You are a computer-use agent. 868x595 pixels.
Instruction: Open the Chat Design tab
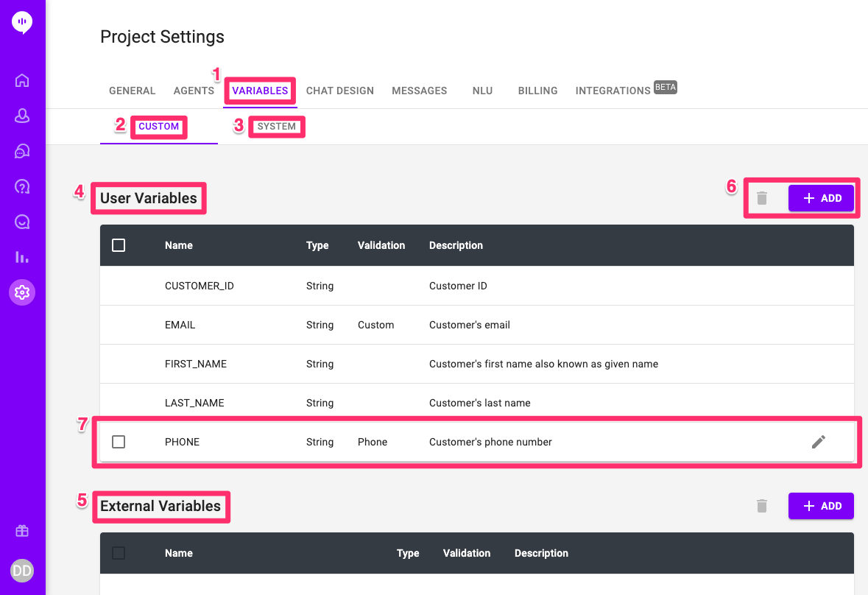pyautogui.click(x=340, y=91)
